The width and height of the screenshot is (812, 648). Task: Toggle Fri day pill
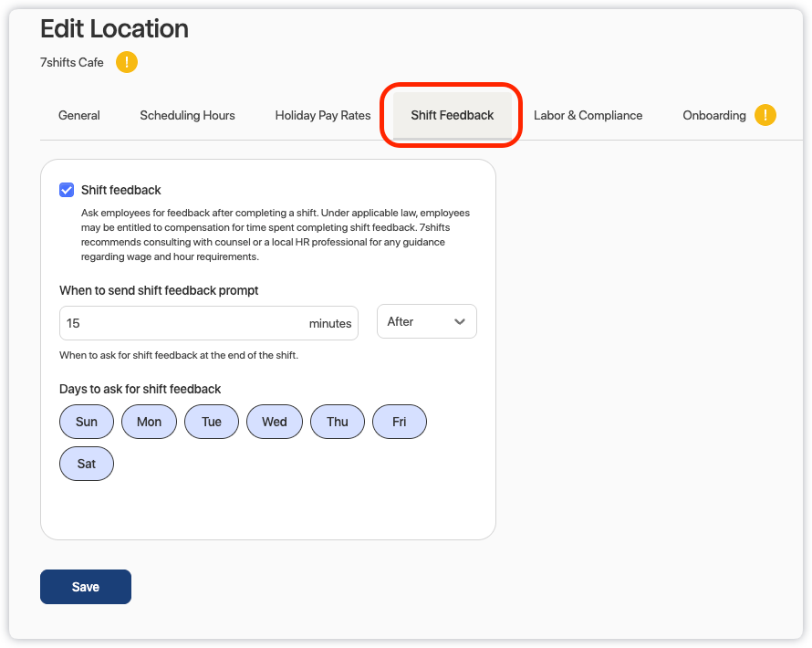[x=400, y=422]
